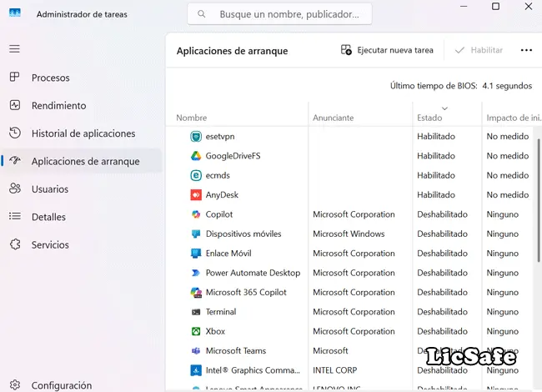Click the Rendimiento sidebar icon

(15, 105)
